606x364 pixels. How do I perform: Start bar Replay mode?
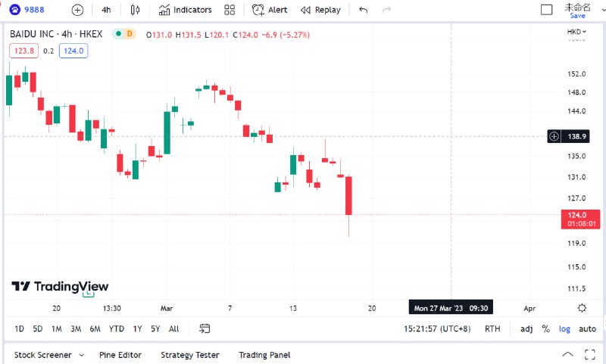[x=320, y=10]
